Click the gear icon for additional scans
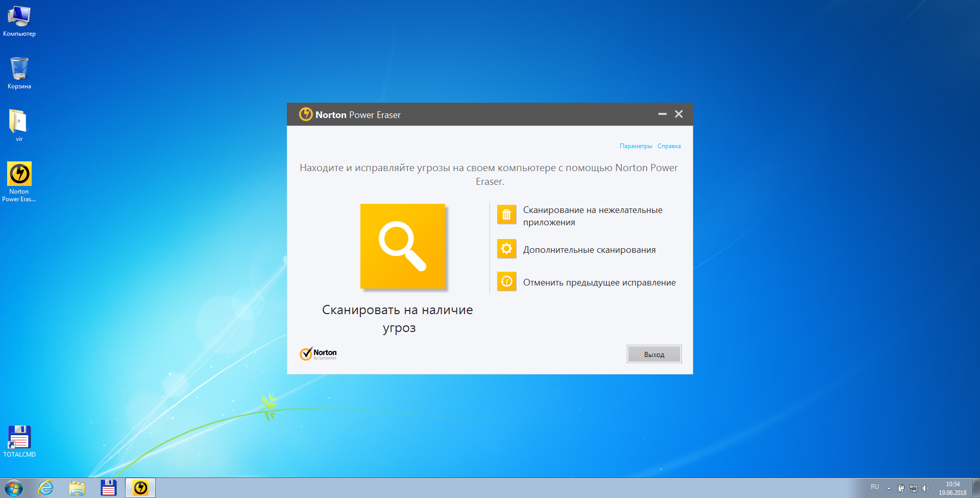 pyautogui.click(x=506, y=249)
